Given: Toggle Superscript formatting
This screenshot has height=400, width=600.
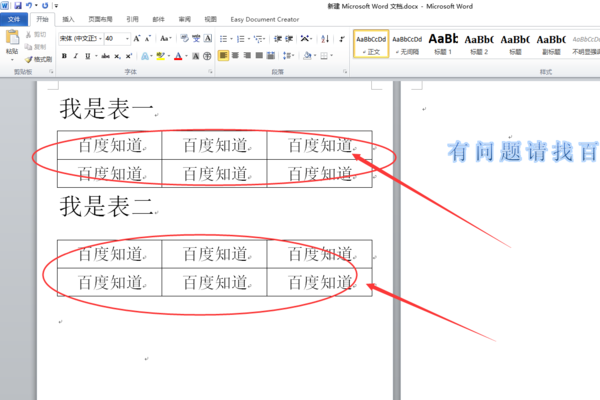Looking at the screenshot, I should pyautogui.click(x=129, y=56).
